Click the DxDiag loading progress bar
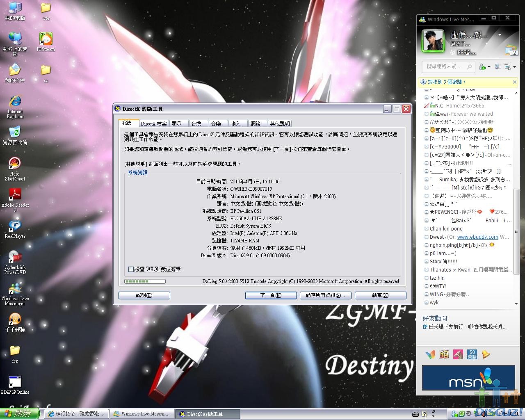The image size is (525, 420). [145, 281]
